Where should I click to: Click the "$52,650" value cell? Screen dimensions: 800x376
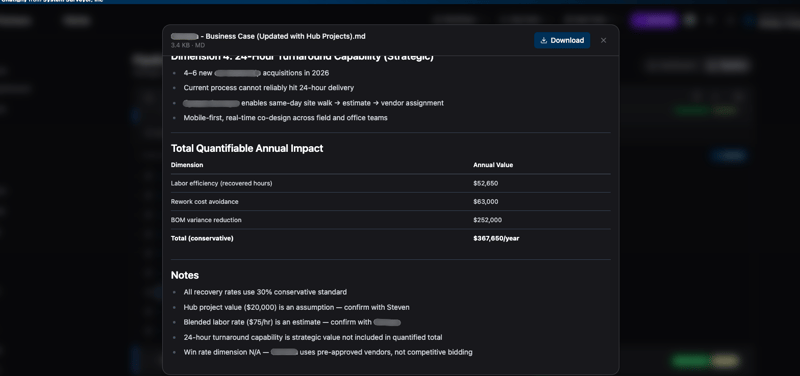tap(486, 183)
